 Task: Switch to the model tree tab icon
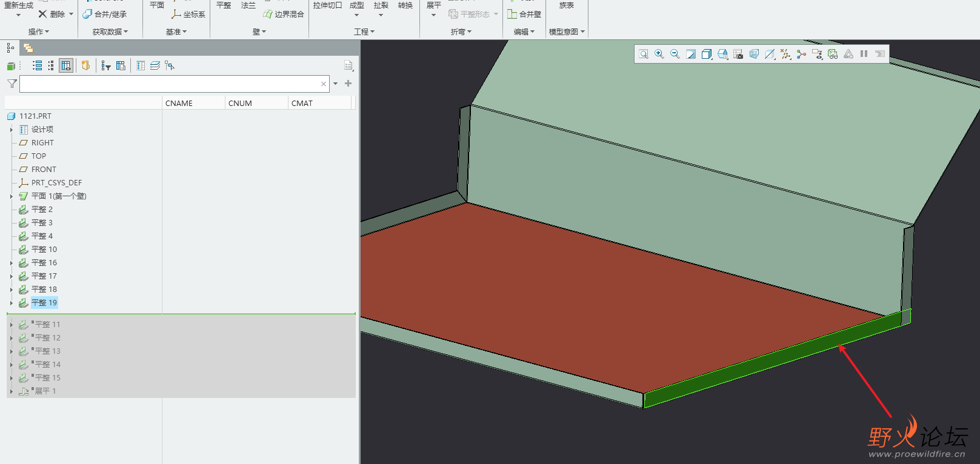point(10,48)
